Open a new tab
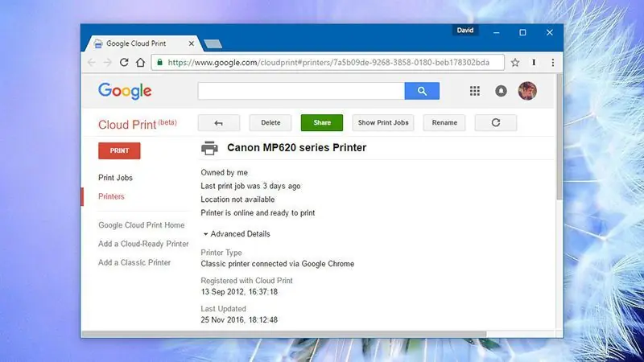The image size is (644, 362). point(213,44)
